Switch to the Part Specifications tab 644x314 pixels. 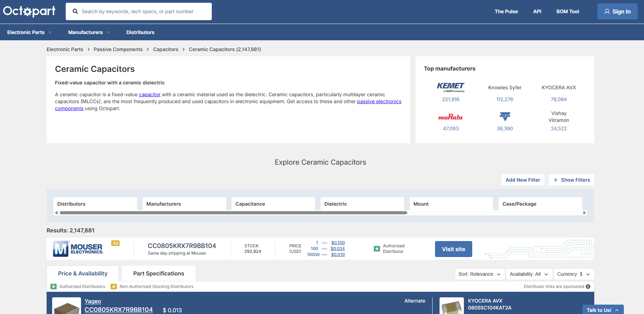(159, 273)
